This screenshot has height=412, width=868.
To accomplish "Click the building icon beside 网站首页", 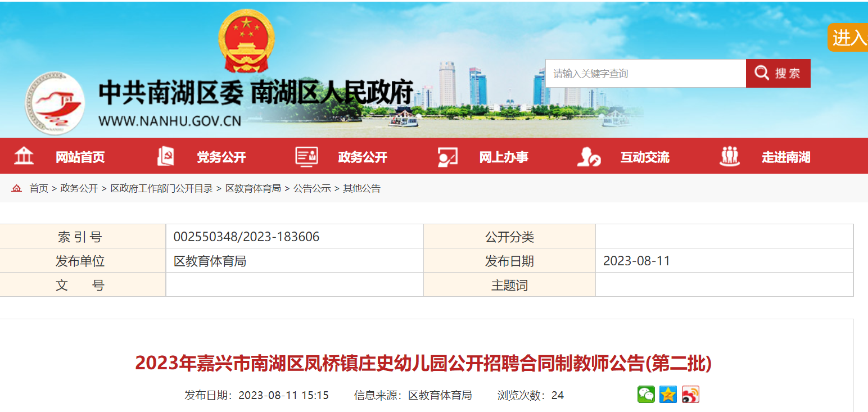I will 24,156.
